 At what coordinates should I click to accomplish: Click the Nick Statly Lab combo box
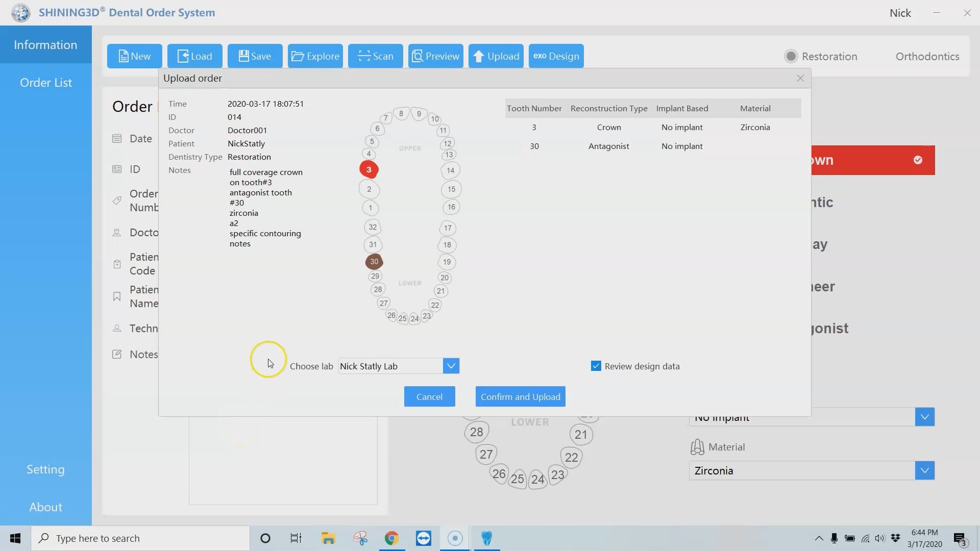coord(399,366)
